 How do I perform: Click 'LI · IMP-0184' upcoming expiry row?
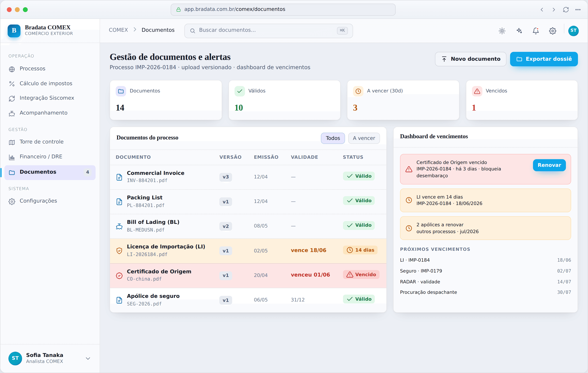(x=485, y=260)
